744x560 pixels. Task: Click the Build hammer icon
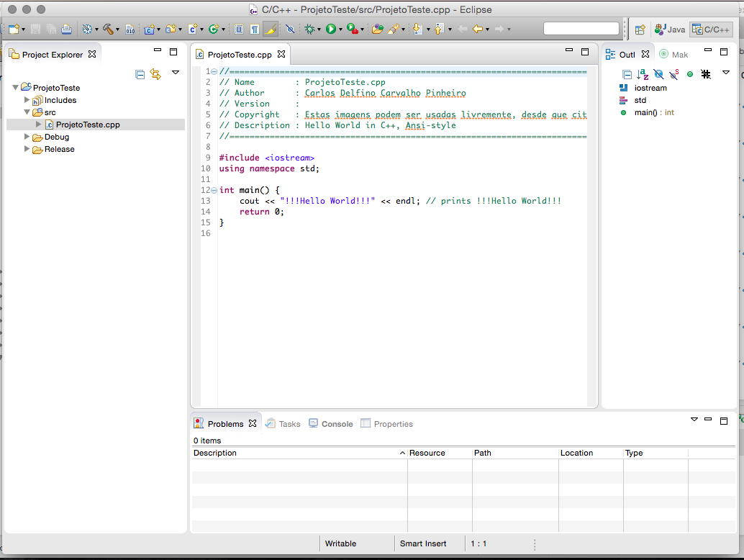(108, 30)
